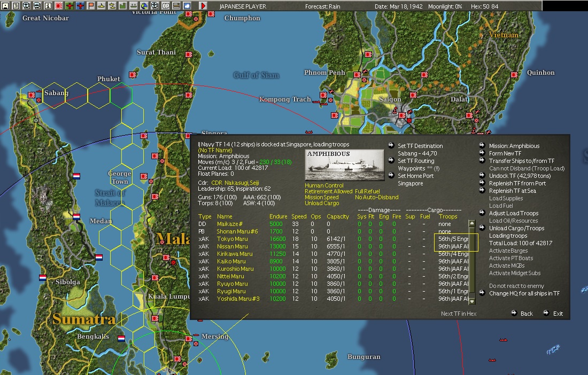588x375 pixels.
Task: Click the third toolbar icon with aircraft stack
Action: click(27, 6)
